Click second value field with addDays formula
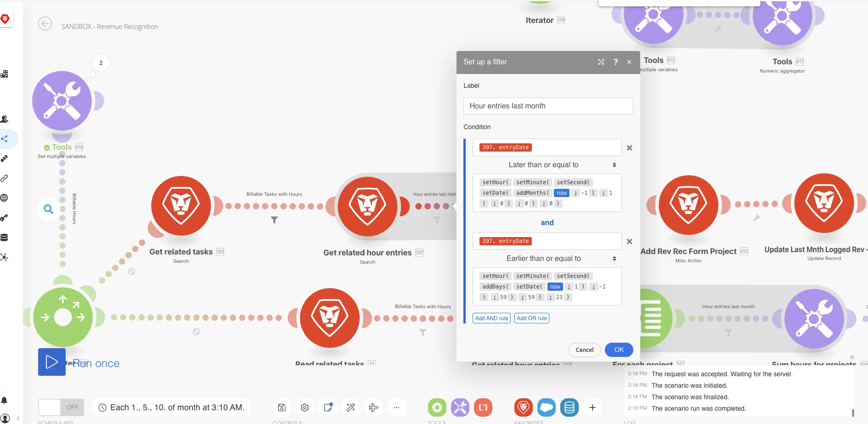 [547, 287]
